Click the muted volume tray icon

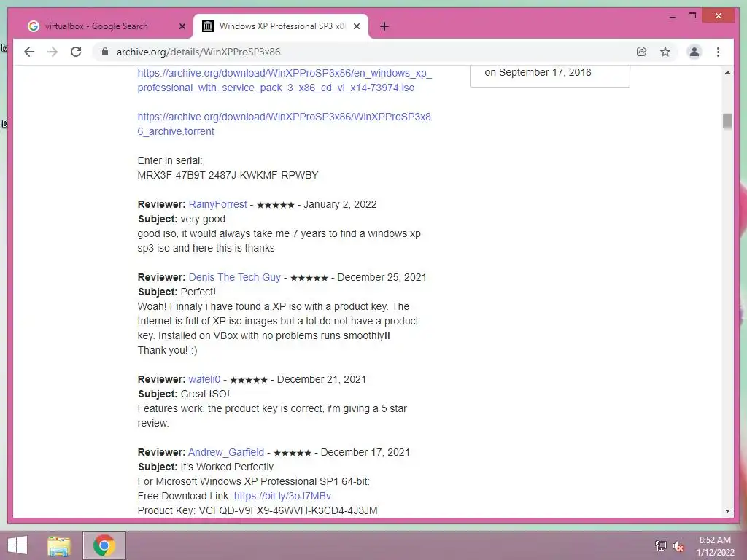point(678,545)
